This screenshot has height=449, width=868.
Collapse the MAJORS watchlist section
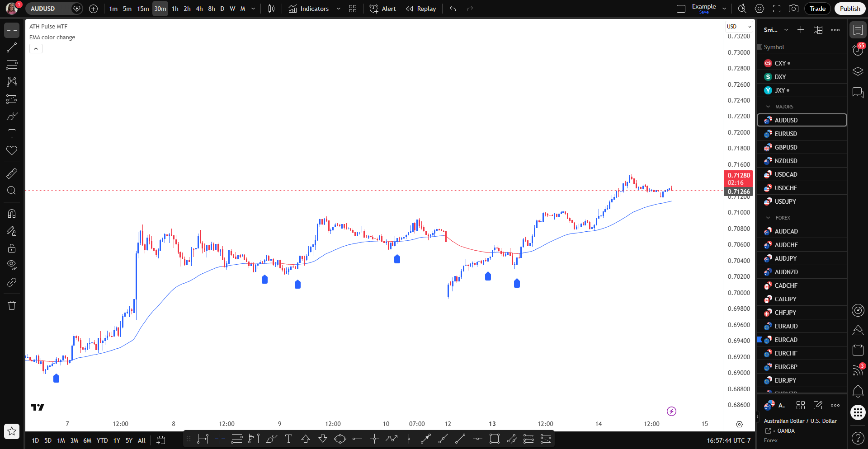tap(767, 106)
